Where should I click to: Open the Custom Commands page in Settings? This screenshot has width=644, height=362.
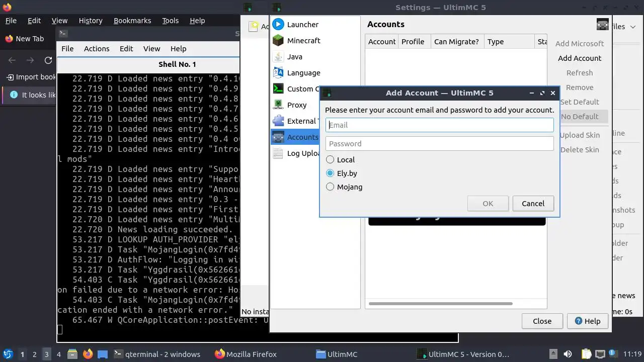pos(295,88)
